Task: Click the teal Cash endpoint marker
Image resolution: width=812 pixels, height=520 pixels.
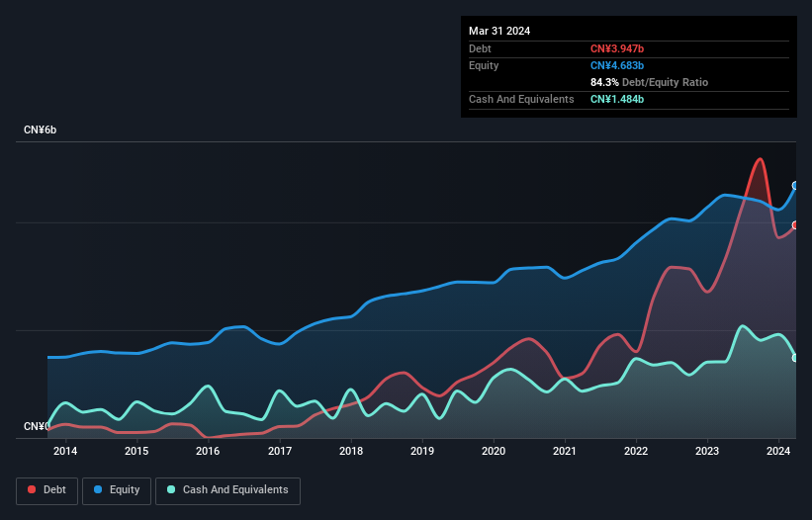Action: pyautogui.click(x=796, y=358)
